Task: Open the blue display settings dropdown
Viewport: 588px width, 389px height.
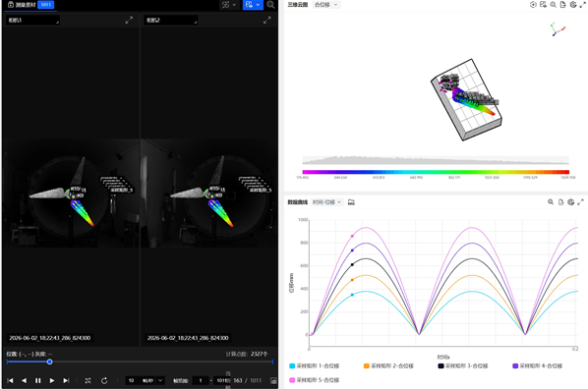Action: click(x=253, y=5)
